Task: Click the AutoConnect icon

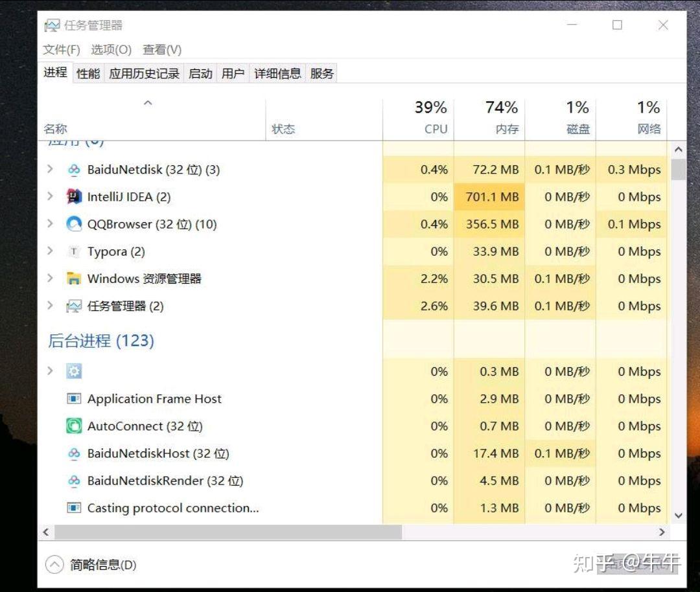Action: tap(74, 426)
